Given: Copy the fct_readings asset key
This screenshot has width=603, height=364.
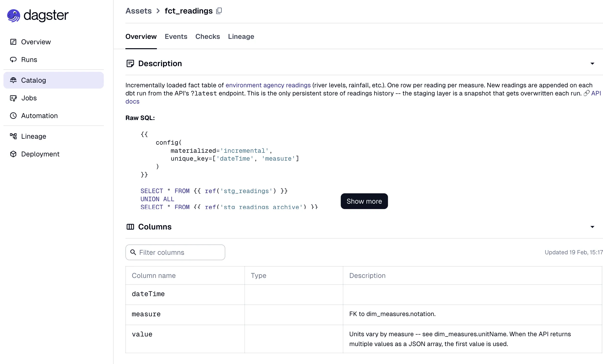Looking at the screenshot, I should 219,11.
